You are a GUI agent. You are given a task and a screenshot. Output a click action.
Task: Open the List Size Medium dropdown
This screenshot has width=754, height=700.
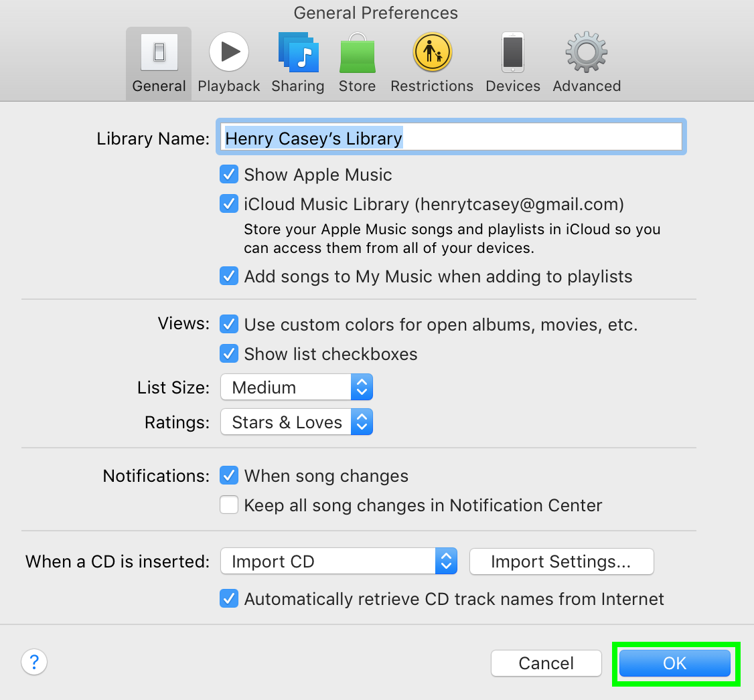[297, 387]
